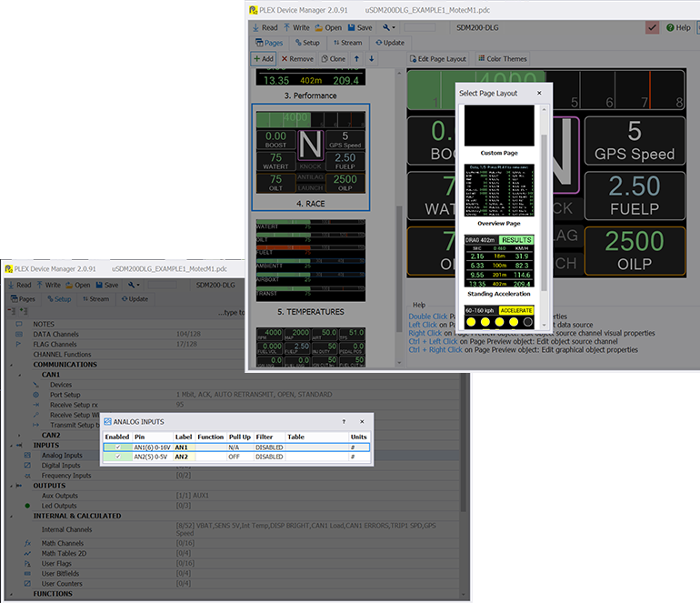Image resolution: width=700 pixels, height=603 pixels.
Task: Click the Digital Inputs row icon
Action: click(x=27, y=466)
